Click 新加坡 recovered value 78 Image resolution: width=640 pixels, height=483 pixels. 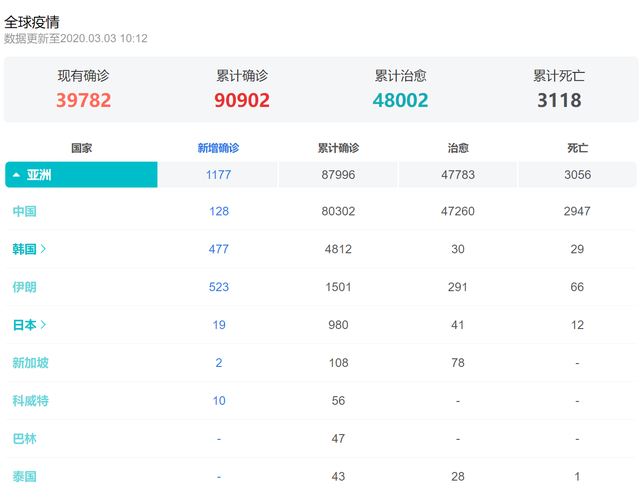pos(458,363)
